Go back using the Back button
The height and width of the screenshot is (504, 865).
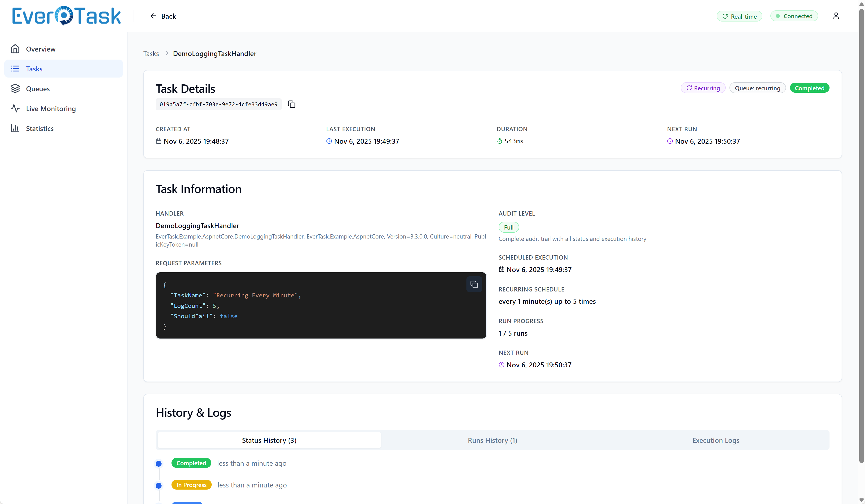click(x=163, y=16)
